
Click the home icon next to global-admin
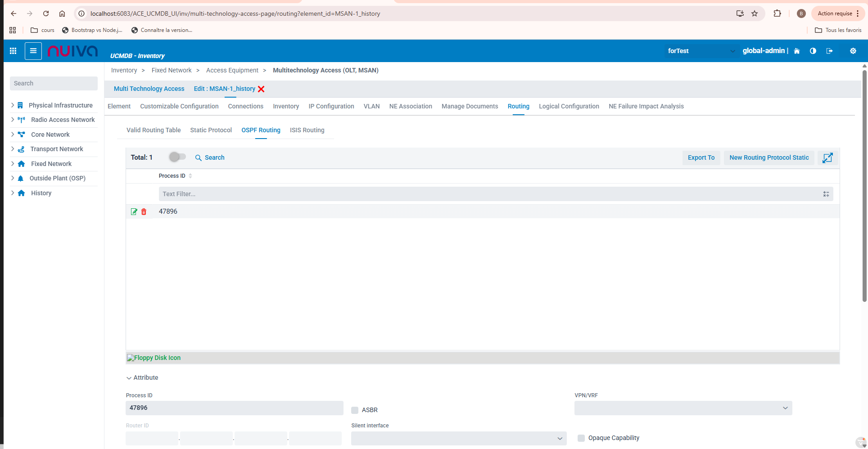click(x=797, y=51)
